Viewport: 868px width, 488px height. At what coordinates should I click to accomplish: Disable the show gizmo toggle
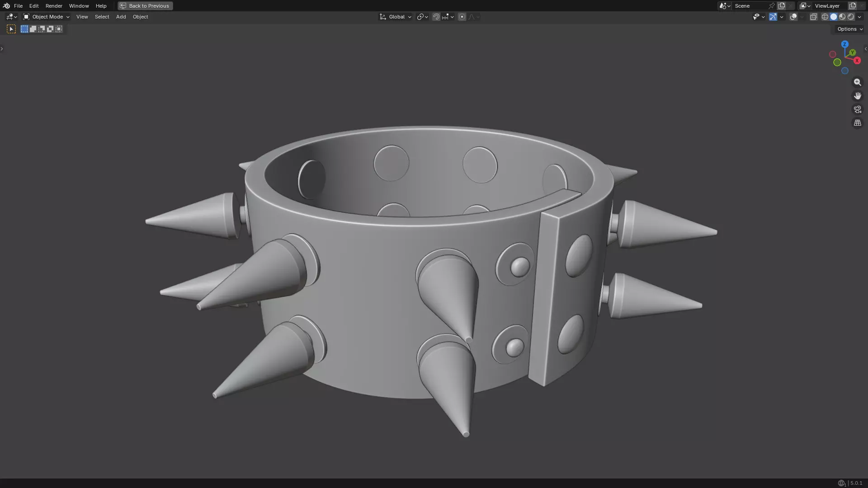click(x=773, y=17)
